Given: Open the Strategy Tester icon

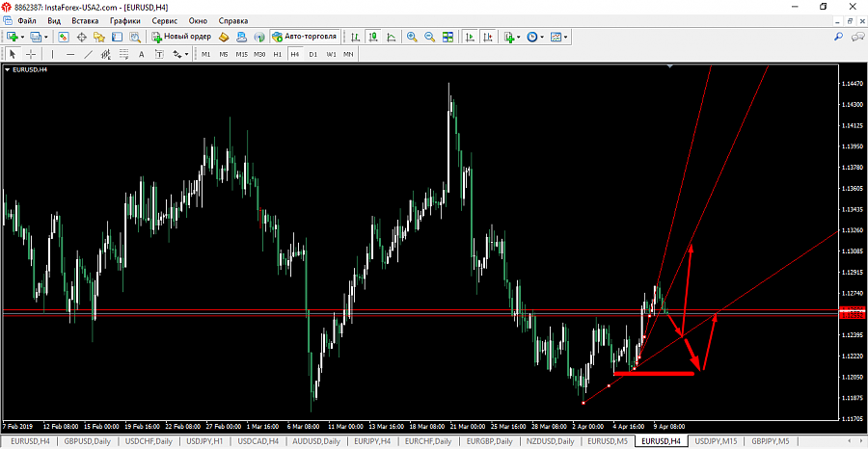Looking at the screenshot, I should tap(134, 37).
